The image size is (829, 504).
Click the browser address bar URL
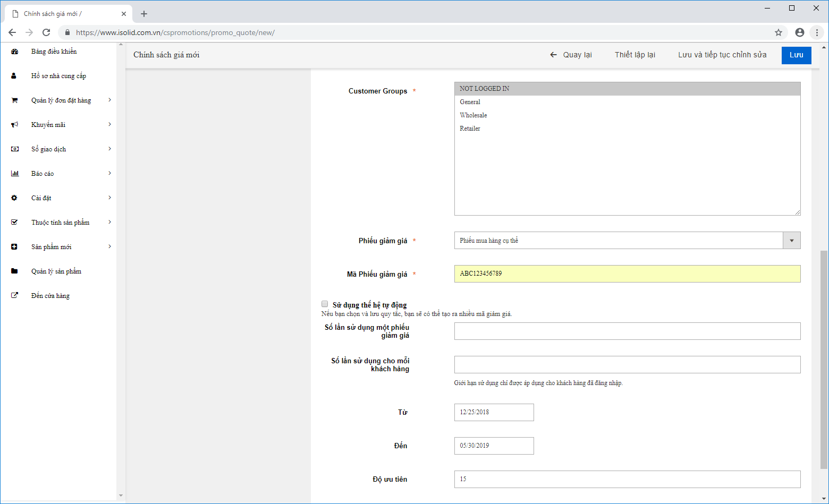(x=175, y=32)
